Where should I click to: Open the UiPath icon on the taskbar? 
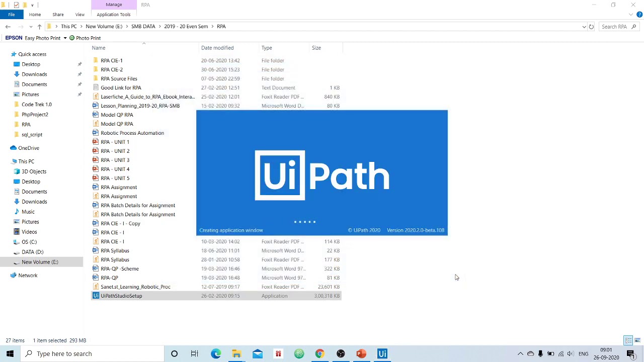point(382,353)
